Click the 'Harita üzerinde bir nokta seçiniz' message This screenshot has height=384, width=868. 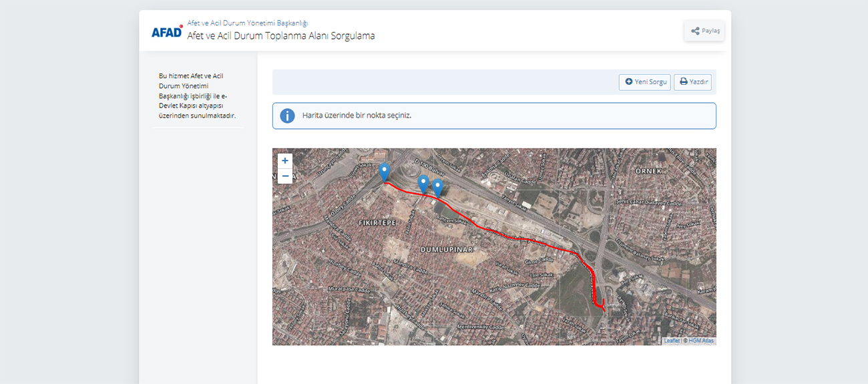click(x=357, y=116)
